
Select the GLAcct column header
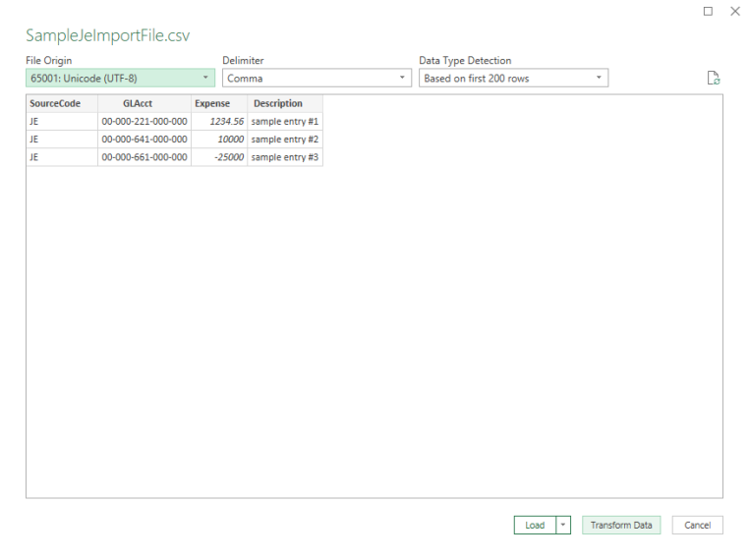coord(144,103)
